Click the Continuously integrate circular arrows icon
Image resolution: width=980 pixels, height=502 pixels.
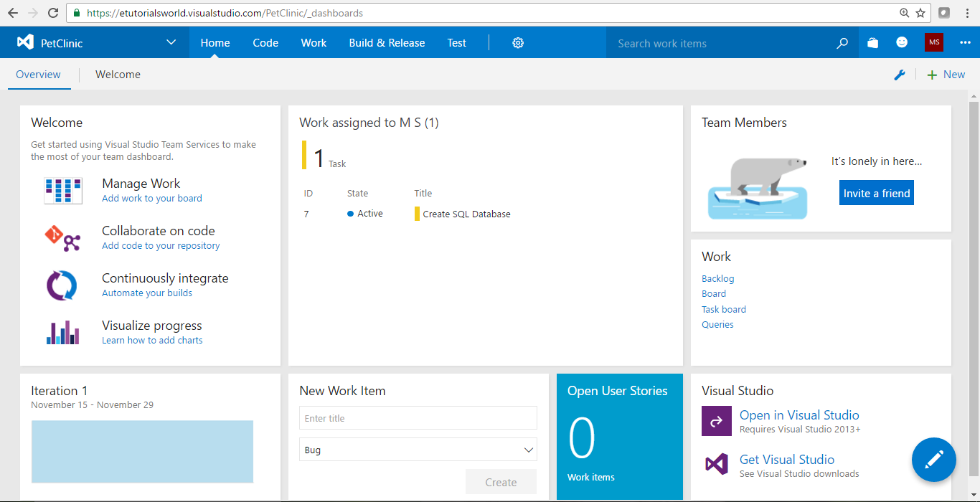[x=62, y=285]
